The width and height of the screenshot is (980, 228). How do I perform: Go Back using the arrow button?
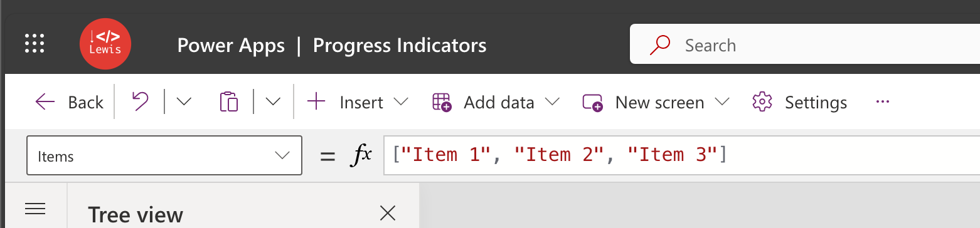69,102
